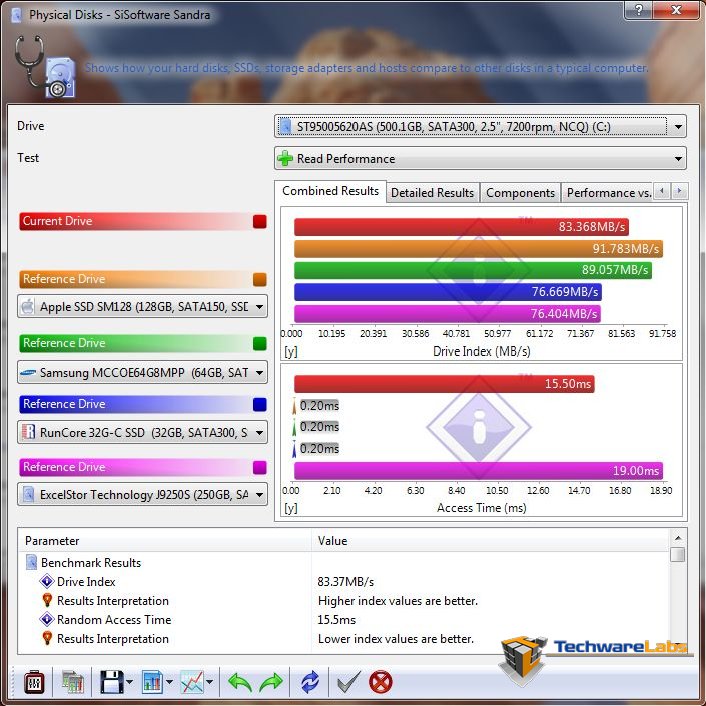
Task: Toggle the red Current Drive color swatch
Action: click(260, 222)
